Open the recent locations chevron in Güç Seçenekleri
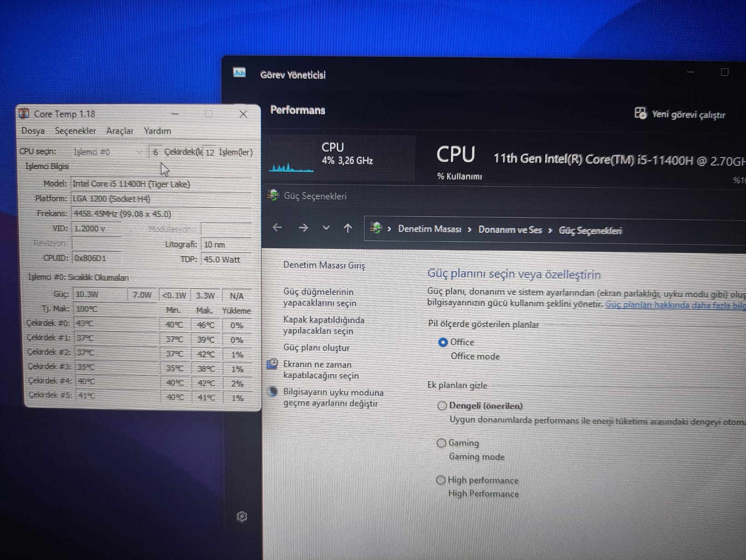The image size is (746, 560). point(326,228)
